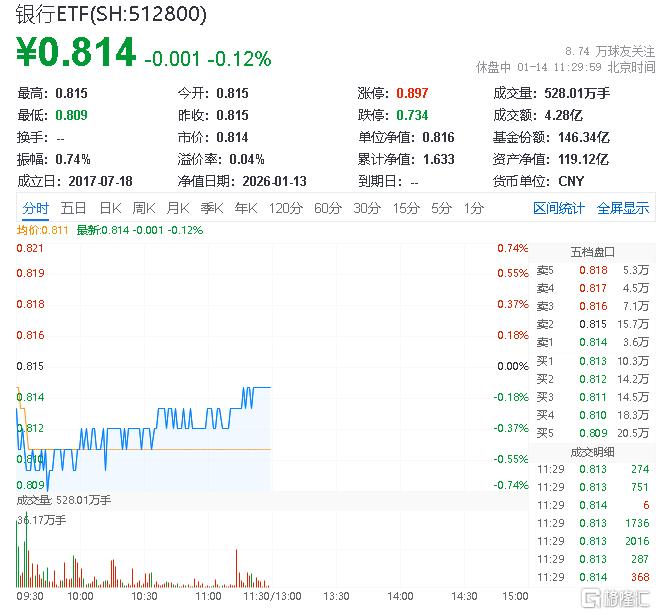Image resolution: width=656 pixels, height=615 pixels.
Task: Click the 单位净值 value 0.816
Action: (x=438, y=137)
